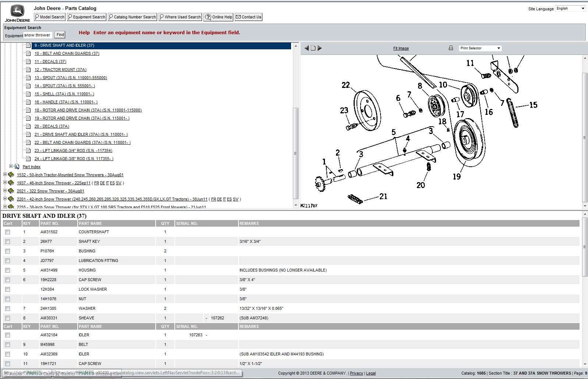The height and width of the screenshot is (379, 588).
Task: Go to previous diagram page arrow
Action: [306, 48]
